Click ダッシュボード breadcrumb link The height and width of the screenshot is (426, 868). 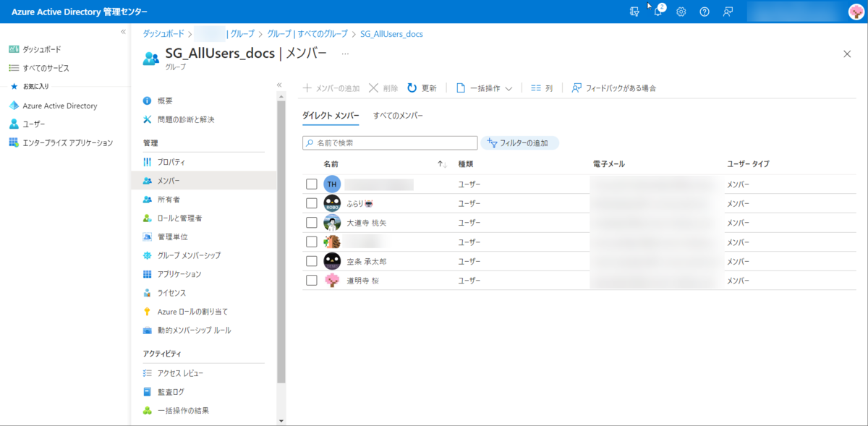[163, 34]
